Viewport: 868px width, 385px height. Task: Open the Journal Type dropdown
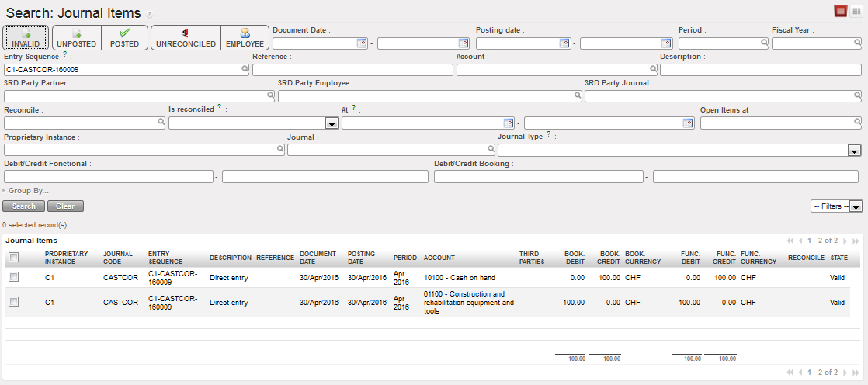point(855,151)
